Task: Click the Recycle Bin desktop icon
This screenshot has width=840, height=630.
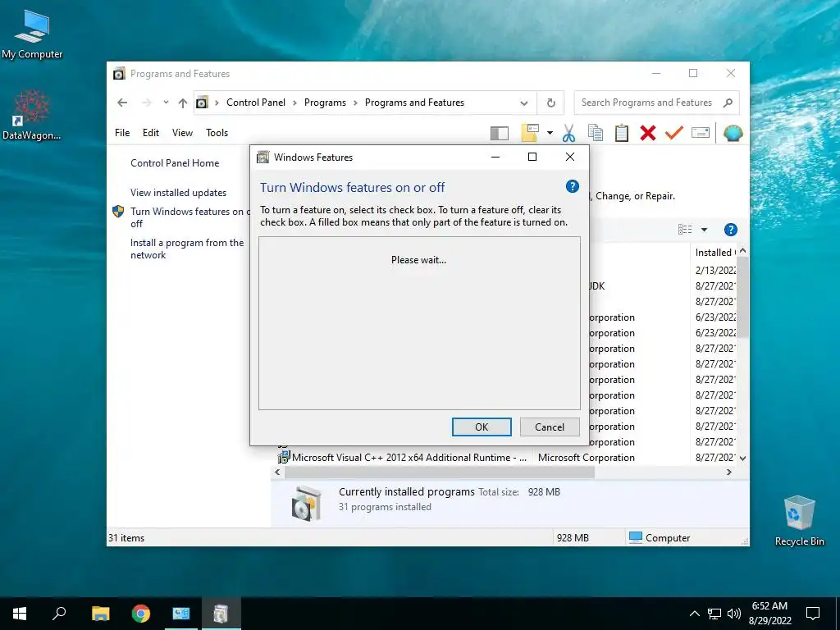Action: pyautogui.click(x=799, y=521)
